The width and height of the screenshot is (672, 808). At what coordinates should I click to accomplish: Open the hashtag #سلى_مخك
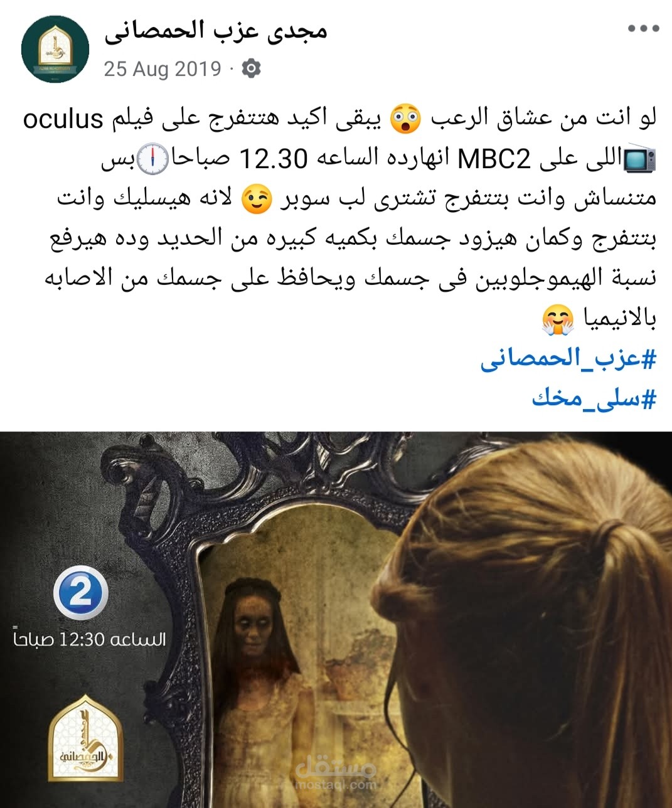tap(594, 398)
